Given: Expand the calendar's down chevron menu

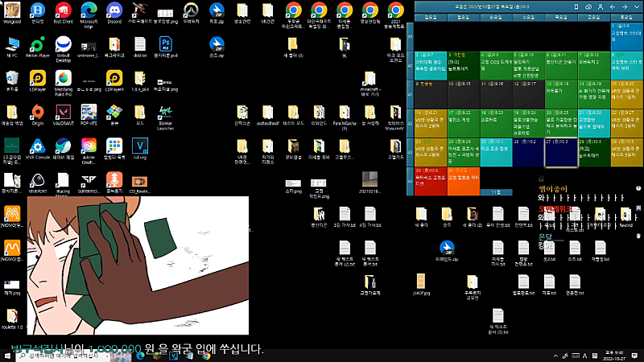Looking at the screenshot, I should click(637, 6).
